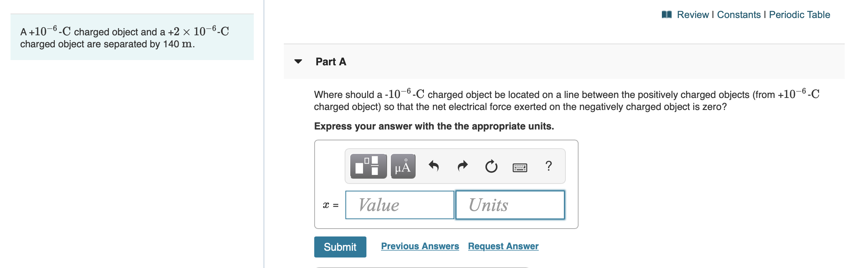Select the redo arrow in the answer toolbar
The image size is (868, 268).
point(463,166)
